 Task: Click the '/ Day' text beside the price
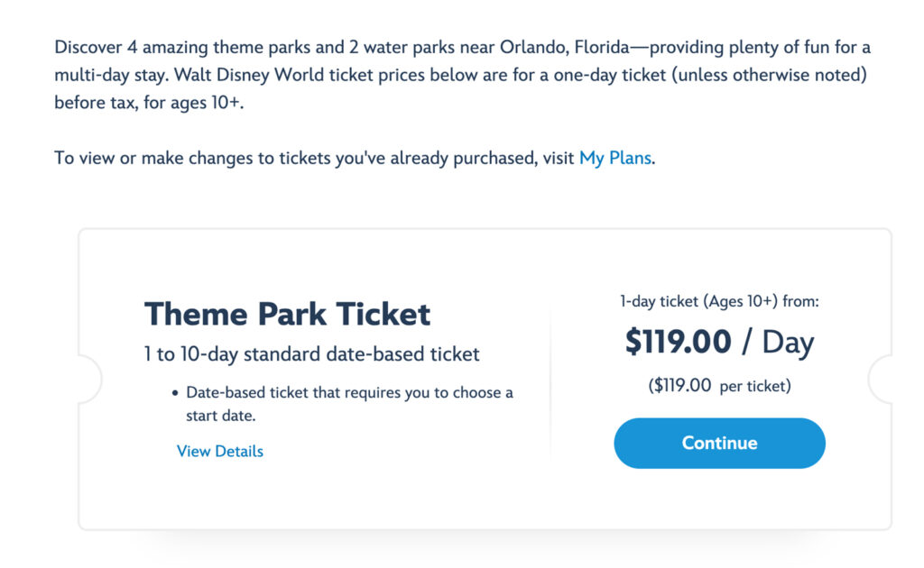tap(779, 343)
